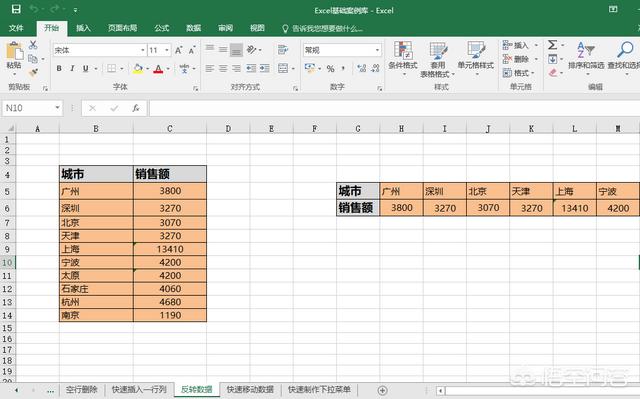Click inside the formula bar
This screenshot has width=640, height=399.
pos(394,108)
